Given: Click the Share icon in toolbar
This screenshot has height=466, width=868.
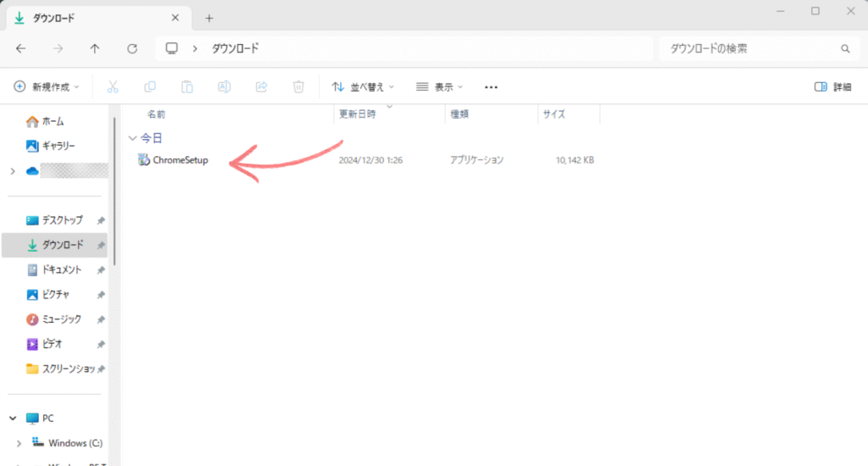Looking at the screenshot, I should click(261, 87).
